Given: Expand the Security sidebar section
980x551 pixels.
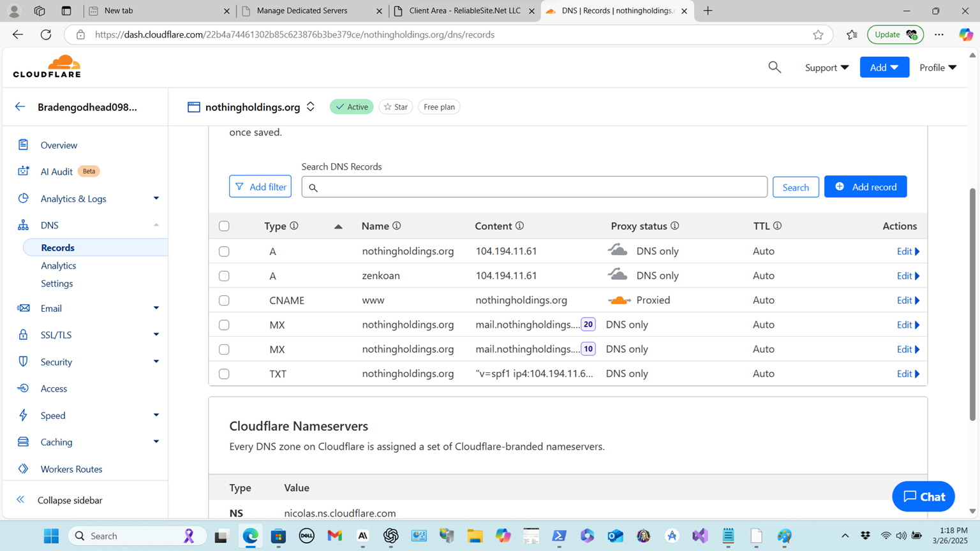Looking at the screenshot, I should [156, 362].
